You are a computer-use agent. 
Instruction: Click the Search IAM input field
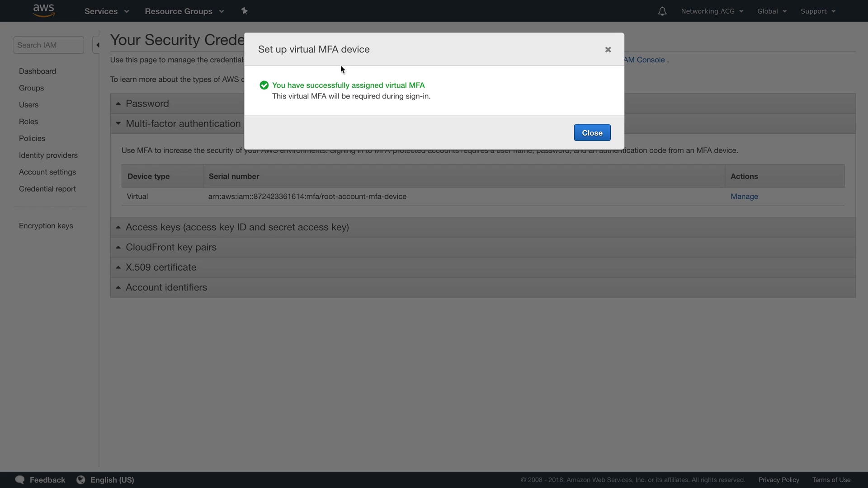pyautogui.click(x=48, y=45)
